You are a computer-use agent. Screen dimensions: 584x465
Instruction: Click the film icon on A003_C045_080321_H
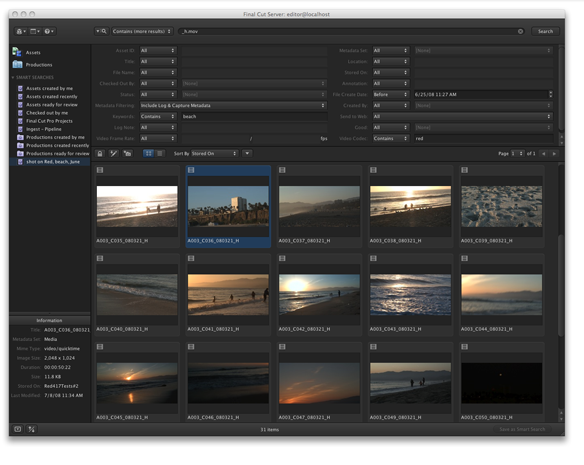point(100,347)
